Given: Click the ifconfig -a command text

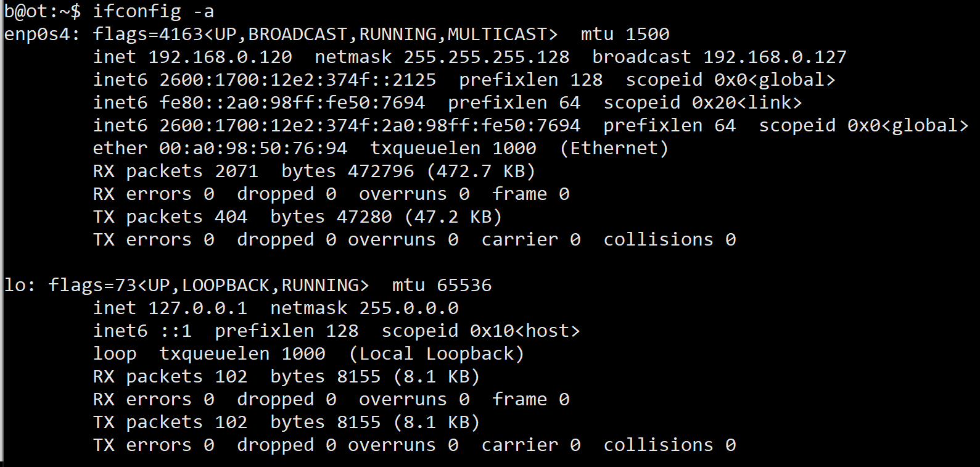Looking at the screenshot, I should click(x=153, y=11).
